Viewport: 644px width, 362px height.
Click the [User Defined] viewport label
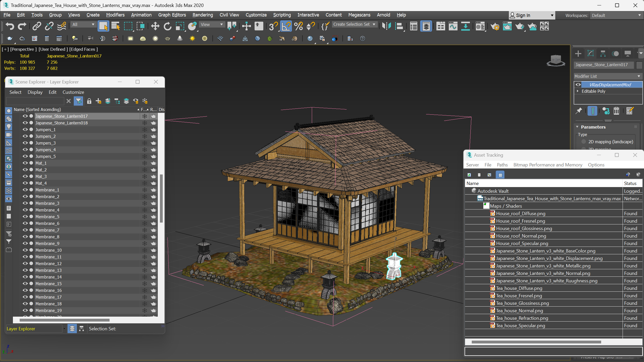pos(53,49)
